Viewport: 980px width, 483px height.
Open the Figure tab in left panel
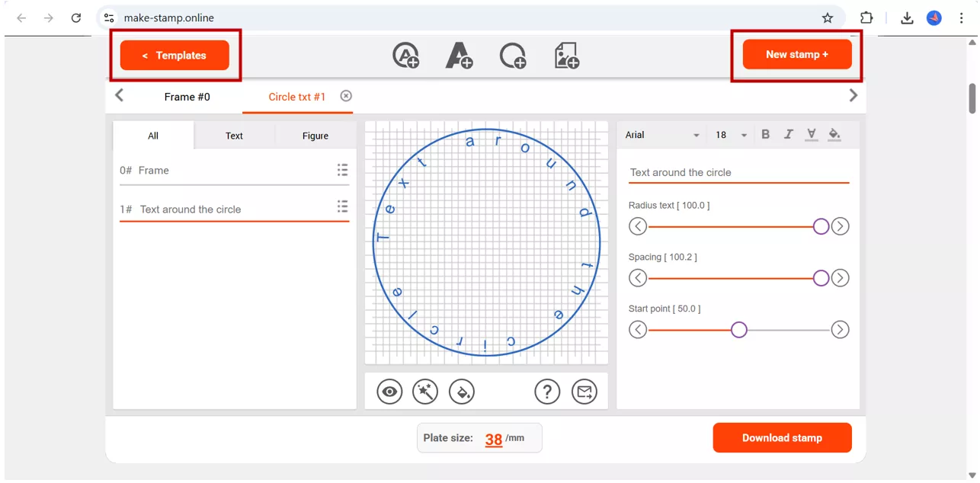(x=315, y=136)
